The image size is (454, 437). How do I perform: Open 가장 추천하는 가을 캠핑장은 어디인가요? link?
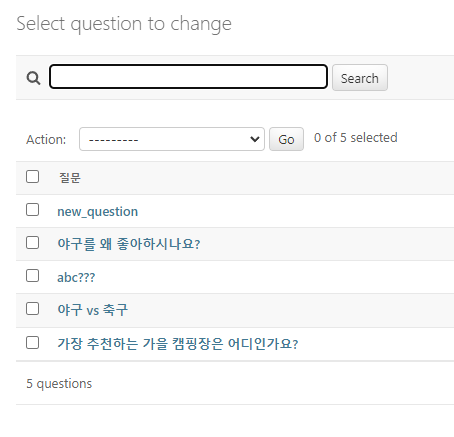point(178,344)
